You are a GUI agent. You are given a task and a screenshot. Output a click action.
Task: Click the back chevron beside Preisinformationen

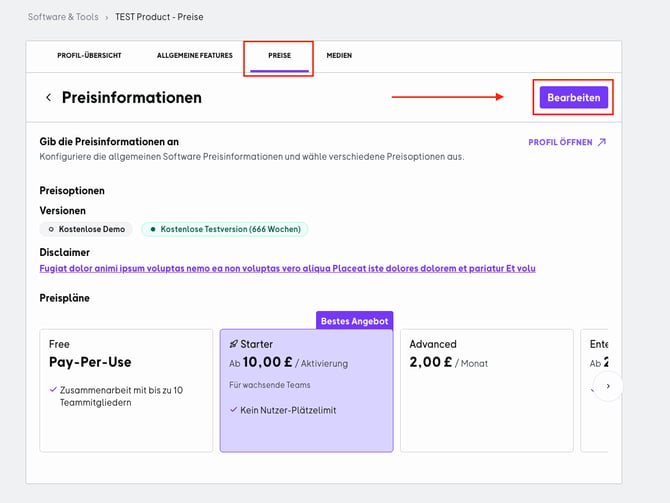pos(49,97)
